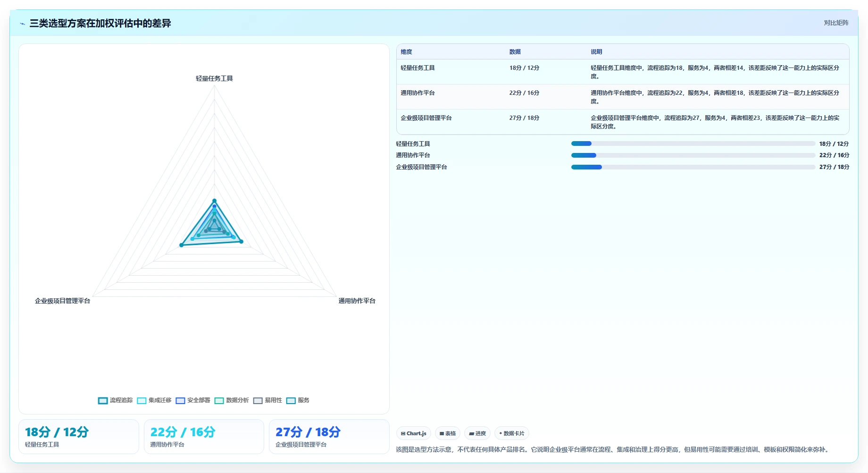Toggle the 安全部署 legend series
The image size is (868, 473).
click(193, 400)
